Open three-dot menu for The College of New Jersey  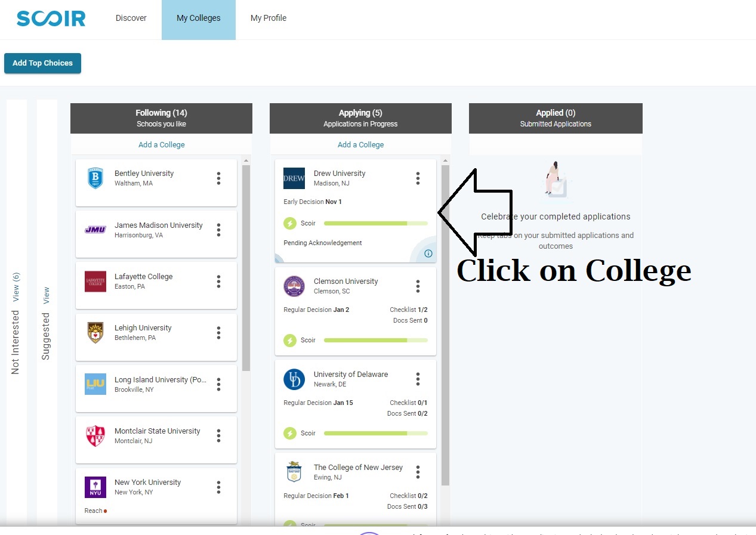tap(418, 472)
